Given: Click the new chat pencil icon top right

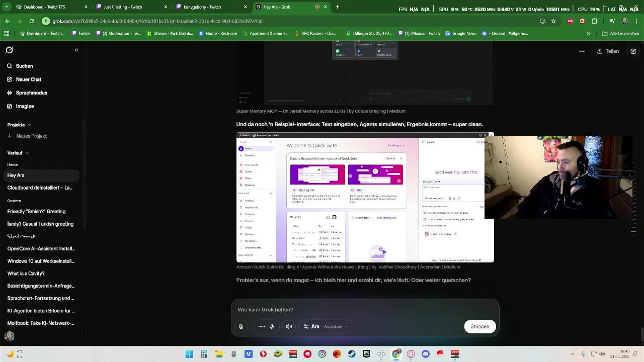Looking at the screenshot, I should (633, 51).
